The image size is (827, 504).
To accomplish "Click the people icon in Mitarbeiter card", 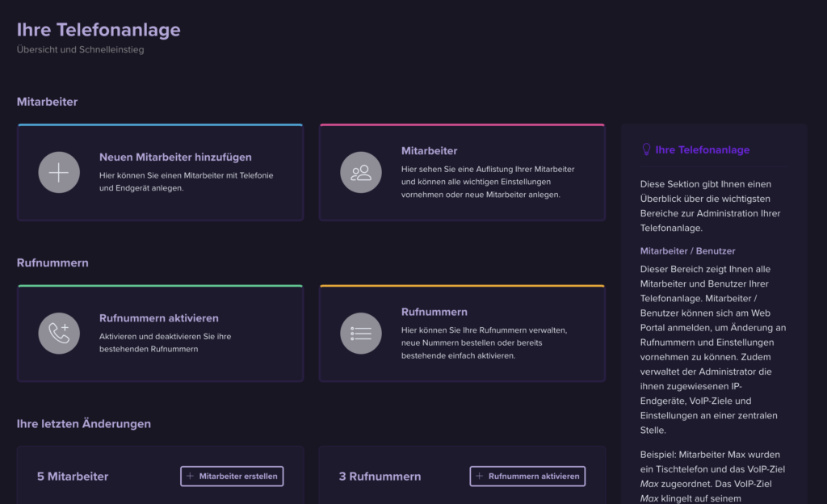I will click(361, 172).
